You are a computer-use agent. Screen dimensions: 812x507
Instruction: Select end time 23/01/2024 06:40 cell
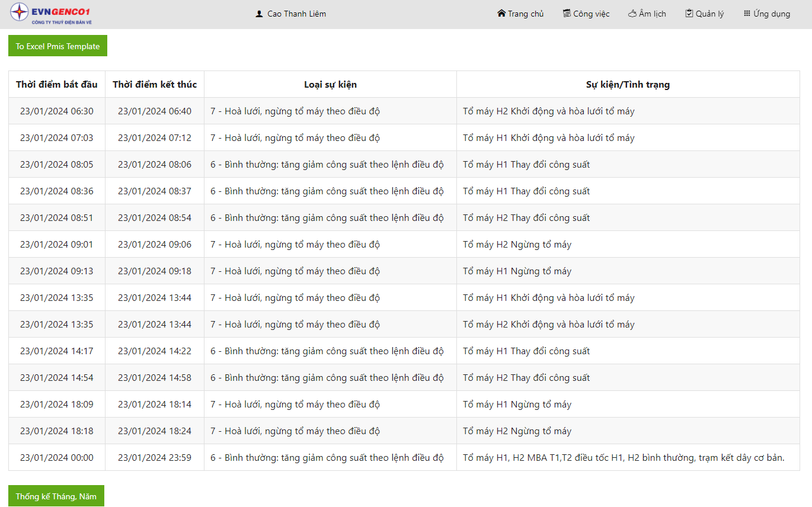point(155,111)
